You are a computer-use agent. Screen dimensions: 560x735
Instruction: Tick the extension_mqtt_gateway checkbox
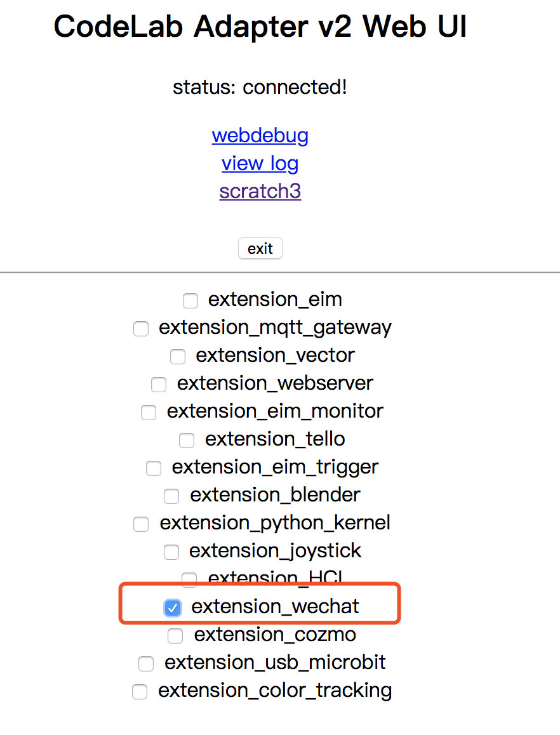[140, 329]
